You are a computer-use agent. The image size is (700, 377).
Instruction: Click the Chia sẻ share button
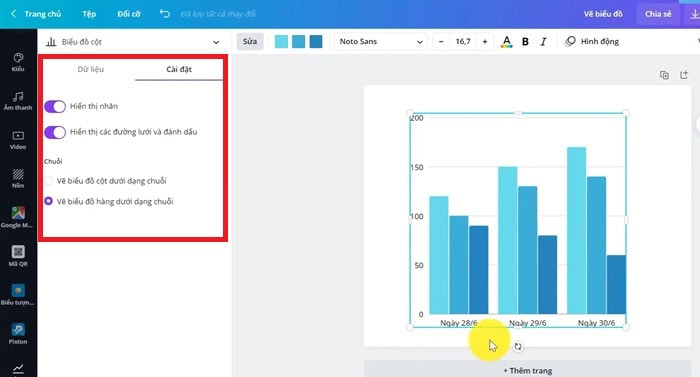[x=658, y=14]
